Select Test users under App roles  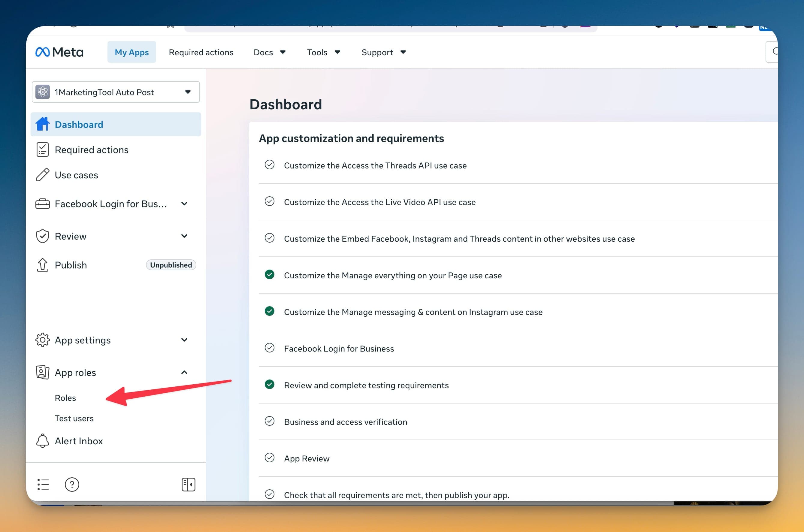[x=74, y=418]
